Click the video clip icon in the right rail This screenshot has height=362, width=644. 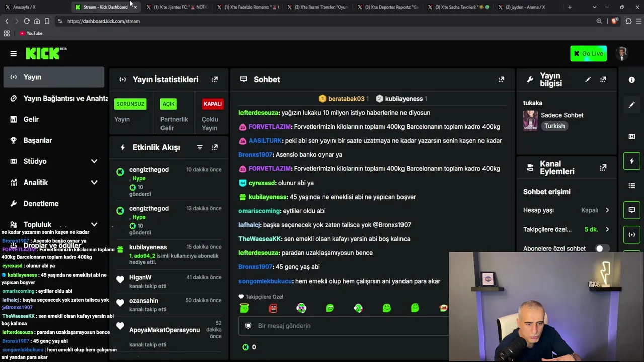(632, 136)
